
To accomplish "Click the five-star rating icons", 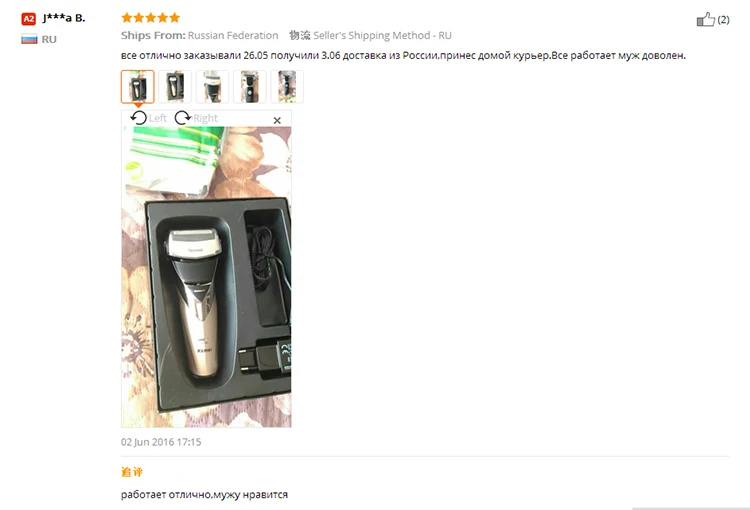I will pos(151,18).
